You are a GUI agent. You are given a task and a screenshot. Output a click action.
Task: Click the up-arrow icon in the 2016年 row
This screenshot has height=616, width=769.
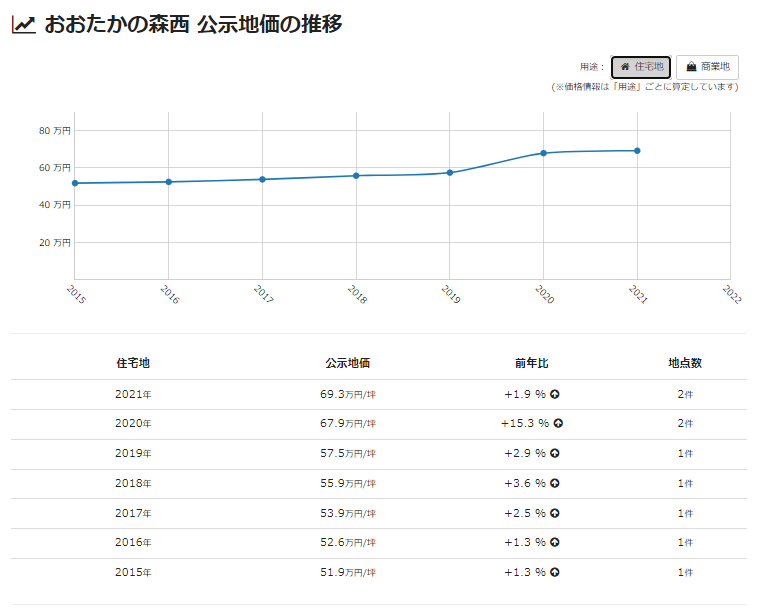point(555,542)
